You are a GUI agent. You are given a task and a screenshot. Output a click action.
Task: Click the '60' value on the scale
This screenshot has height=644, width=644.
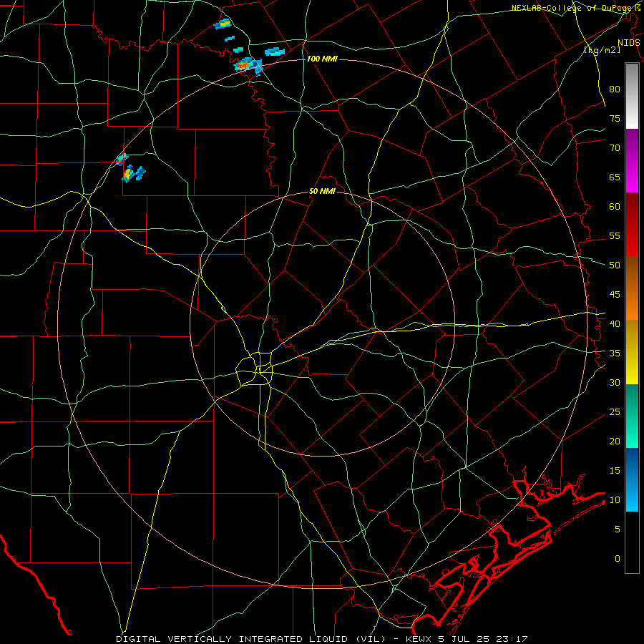pyautogui.click(x=615, y=207)
